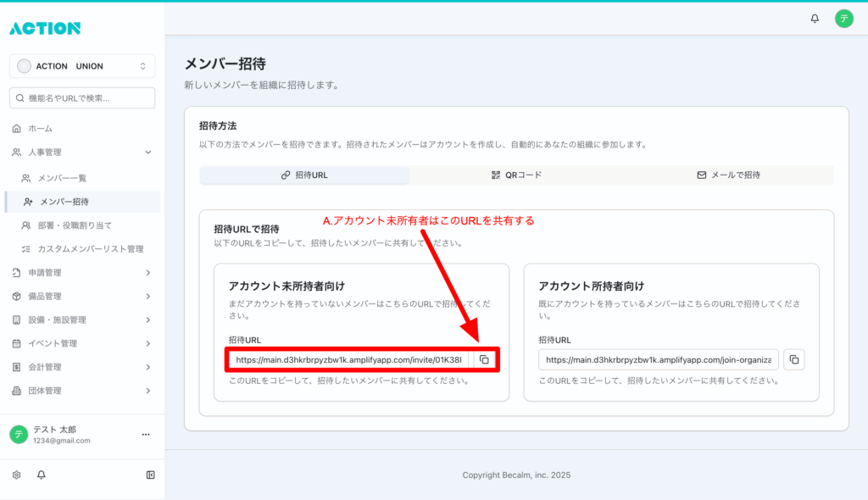
Task: Switch to the QRコード tab
Action: click(x=516, y=175)
